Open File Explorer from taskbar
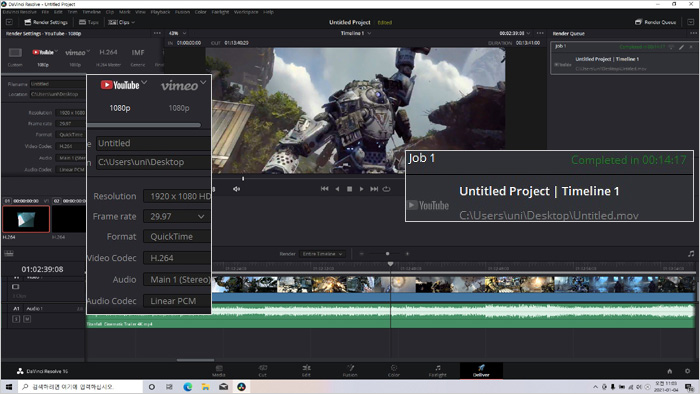 205,387
